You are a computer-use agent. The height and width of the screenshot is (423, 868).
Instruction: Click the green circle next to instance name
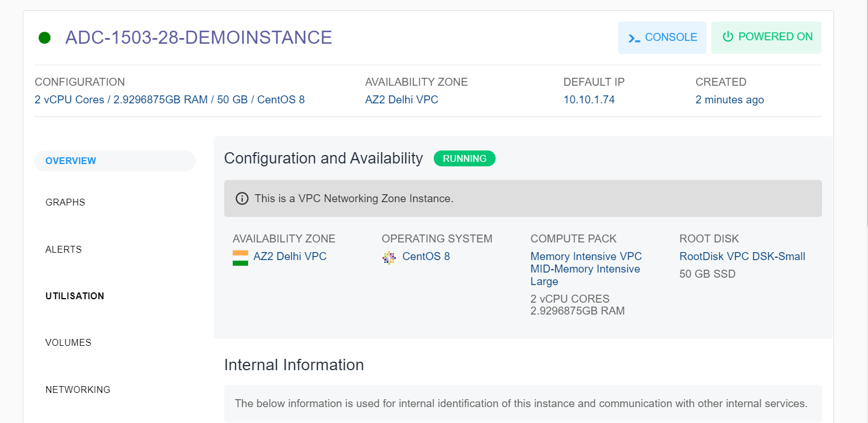pos(44,37)
